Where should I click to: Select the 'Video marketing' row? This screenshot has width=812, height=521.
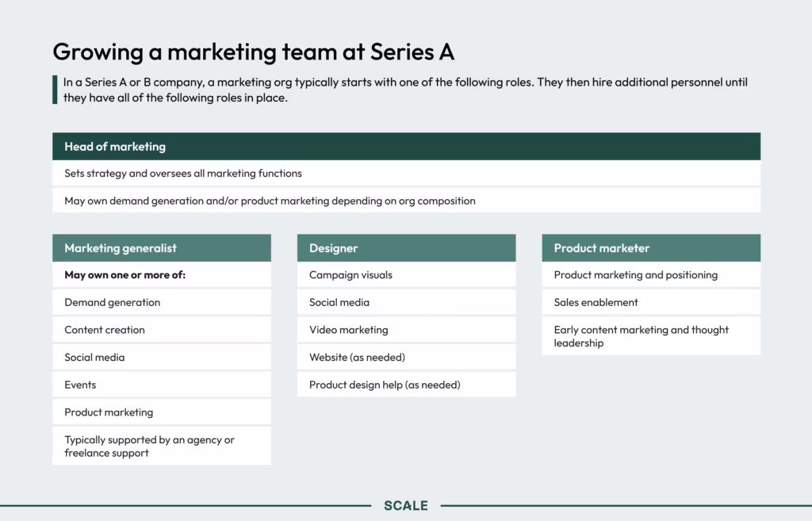tap(406, 330)
